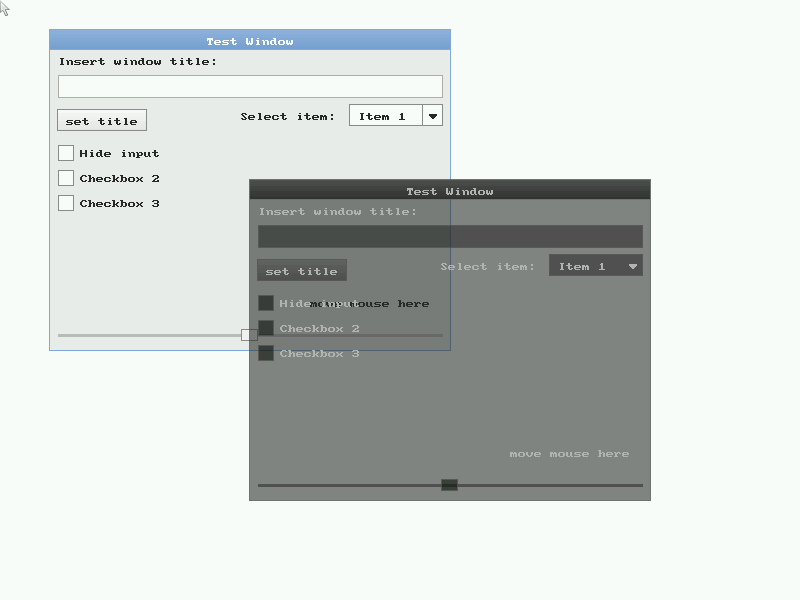Open the Item 1 dropdown arrow
Viewport: 800px width, 600px height.
pos(433,115)
